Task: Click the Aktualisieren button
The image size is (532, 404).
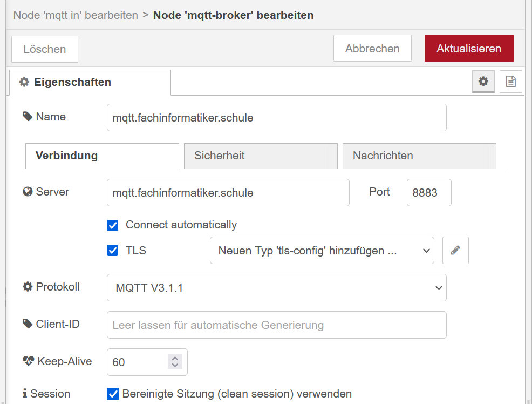Action: 468,48
